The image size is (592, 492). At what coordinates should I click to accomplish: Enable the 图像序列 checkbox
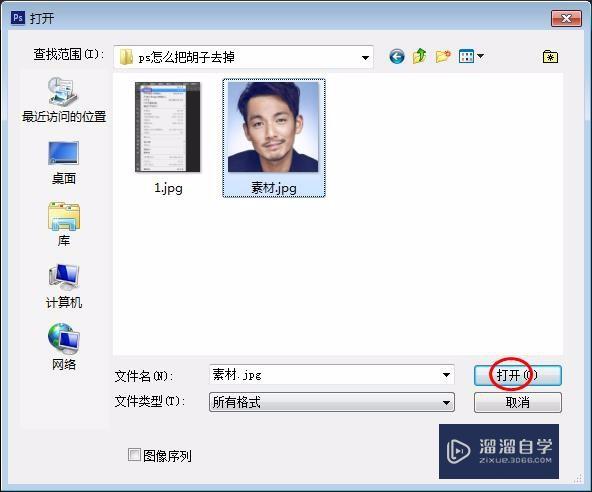pos(134,455)
